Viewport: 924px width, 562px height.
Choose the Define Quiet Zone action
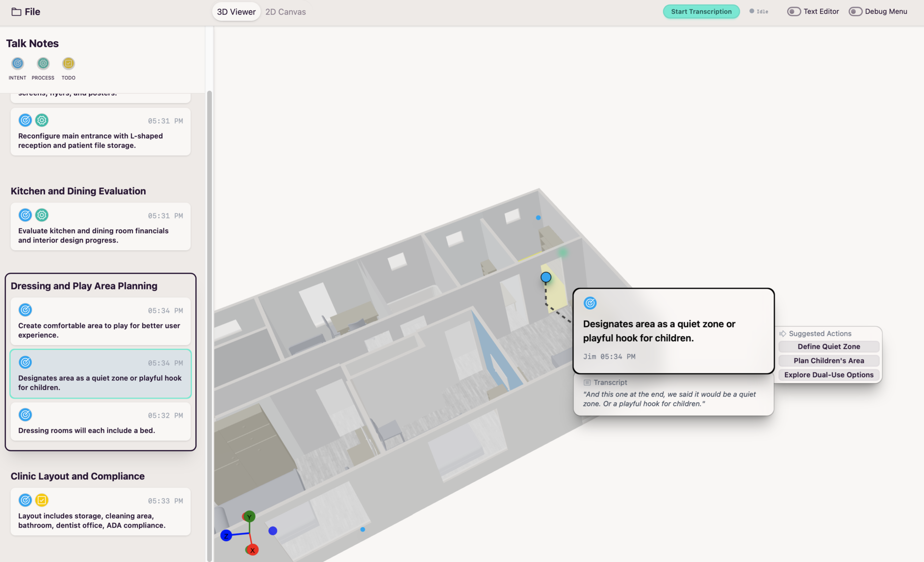click(x=828, y=347)
